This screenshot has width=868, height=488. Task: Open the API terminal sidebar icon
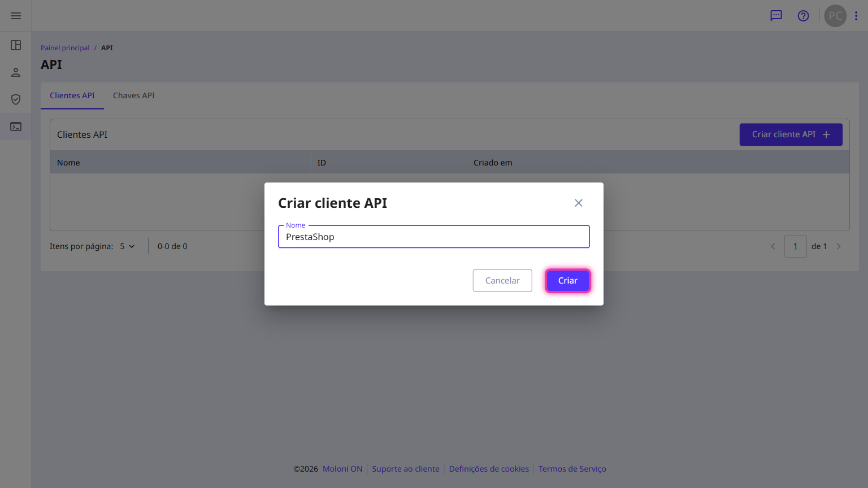click(x=16, y=127)
